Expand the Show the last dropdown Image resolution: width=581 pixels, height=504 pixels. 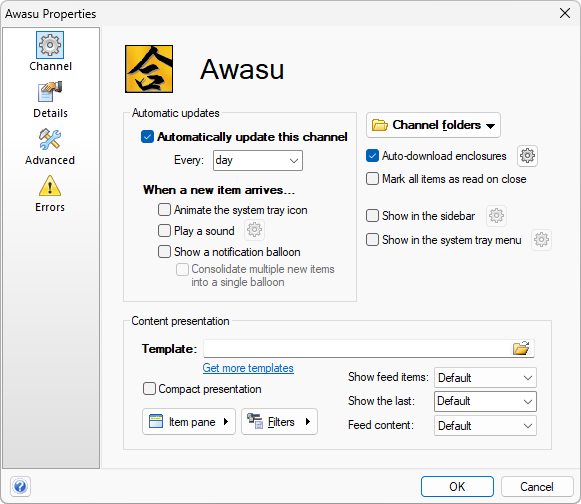(485, 401)
